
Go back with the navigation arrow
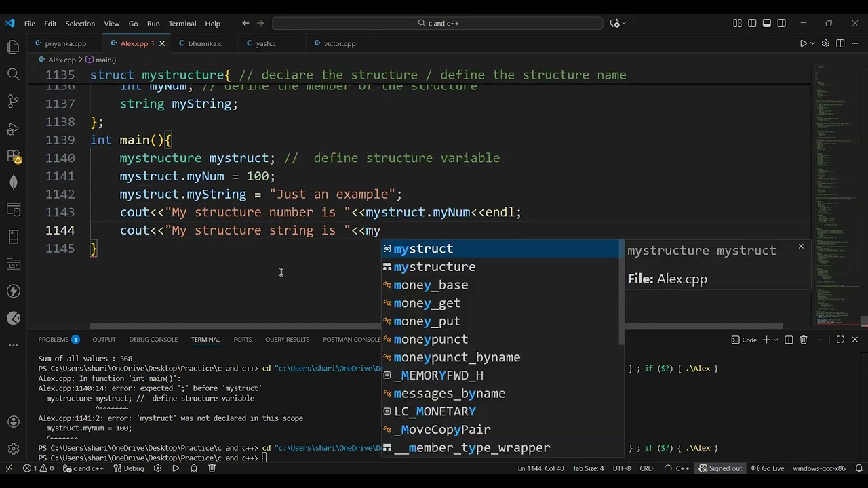coord(245,23)
